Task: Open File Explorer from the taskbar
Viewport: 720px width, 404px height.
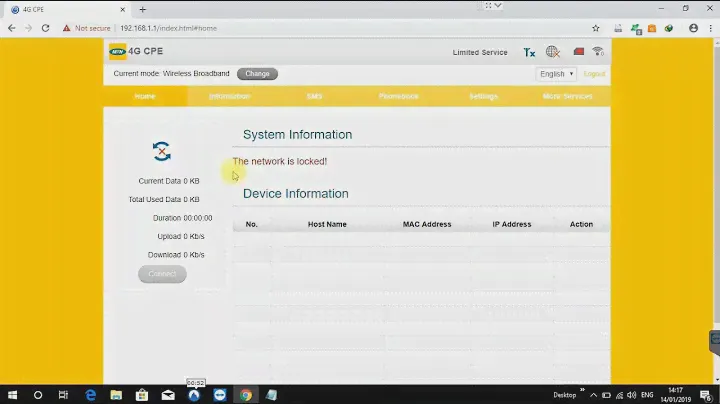Action: click(x=116, y=394)
